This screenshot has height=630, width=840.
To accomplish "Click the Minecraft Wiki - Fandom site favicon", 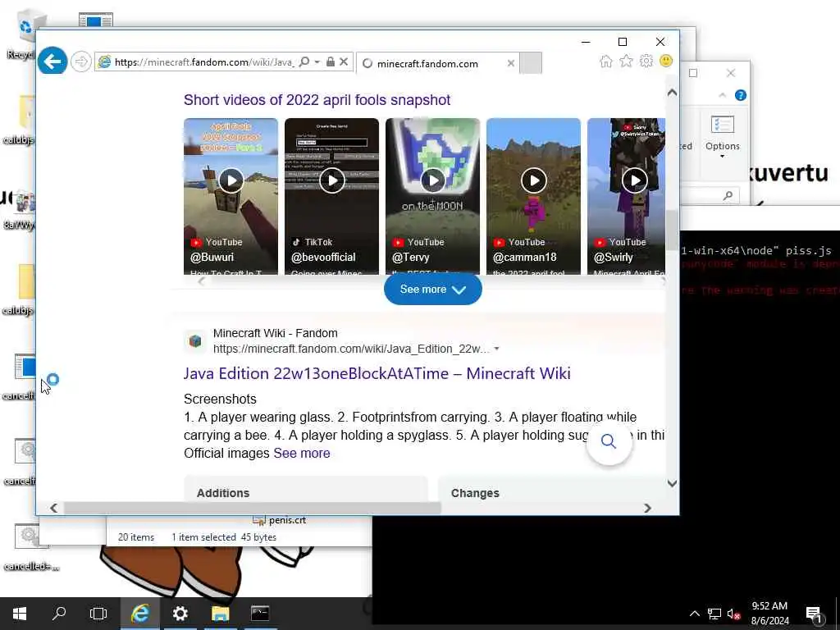I will click(195, 340).
